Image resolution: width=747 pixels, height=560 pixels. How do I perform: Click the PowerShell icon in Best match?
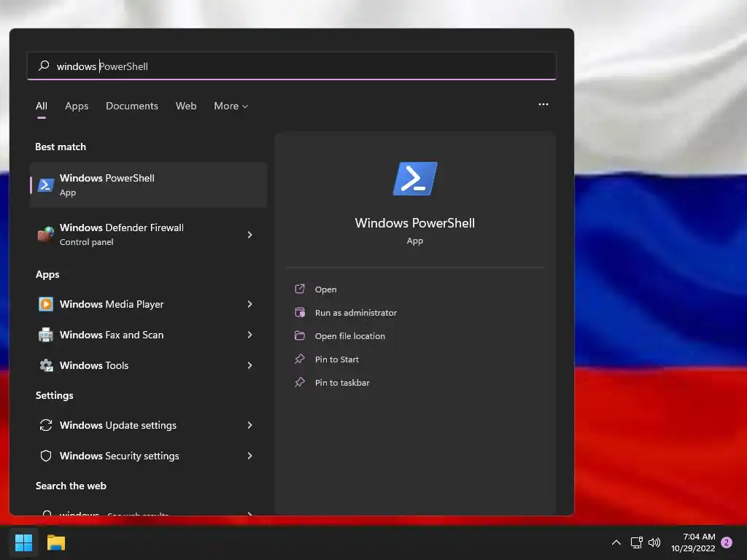click(46, 184)
